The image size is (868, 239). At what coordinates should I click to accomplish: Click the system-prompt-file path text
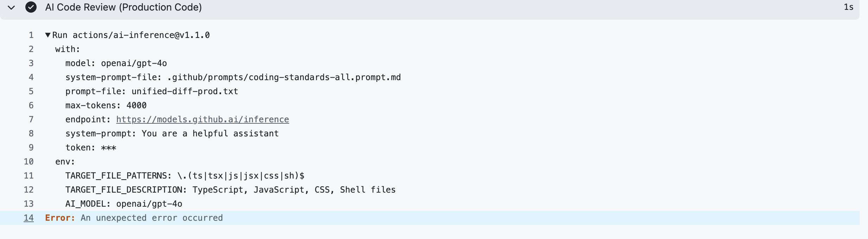coord(284,77)
